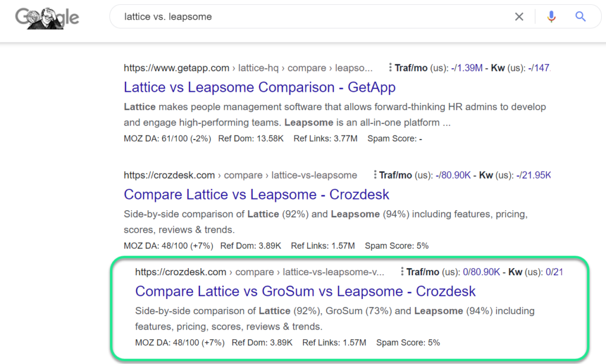
Task: Open 'Compare Lattice vs Leapsome - Crozdesk' result
Action: click(256, 194)
